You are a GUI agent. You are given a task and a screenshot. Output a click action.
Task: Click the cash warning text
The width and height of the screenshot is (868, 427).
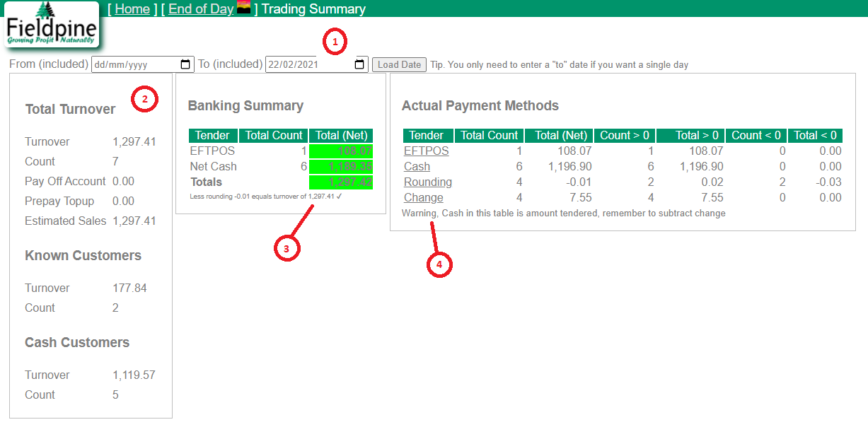tap(564, 213)
